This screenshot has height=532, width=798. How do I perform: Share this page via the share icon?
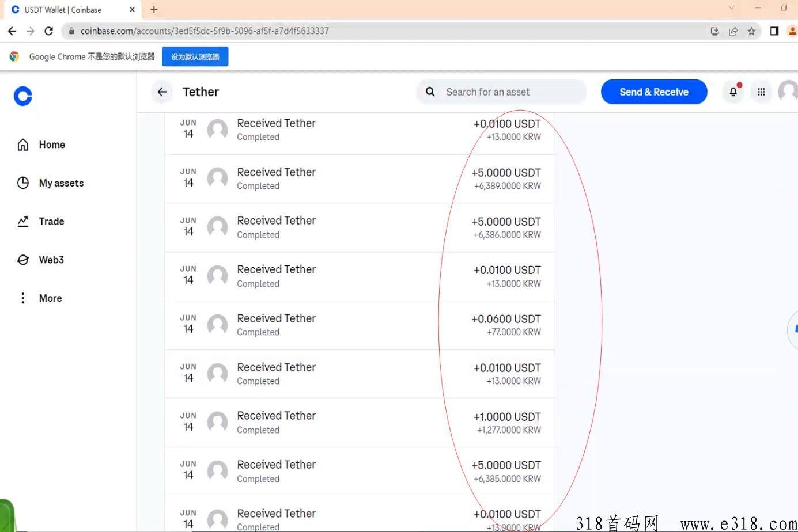tap(733, 31)
